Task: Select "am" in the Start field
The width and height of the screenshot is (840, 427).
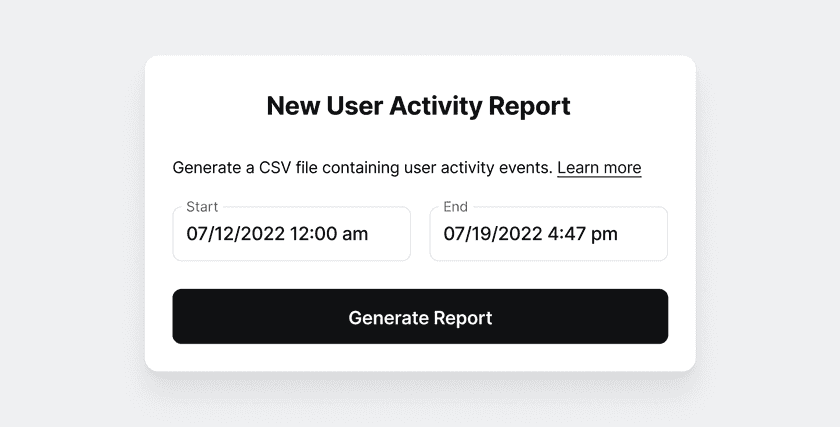Action: point(355,234)
